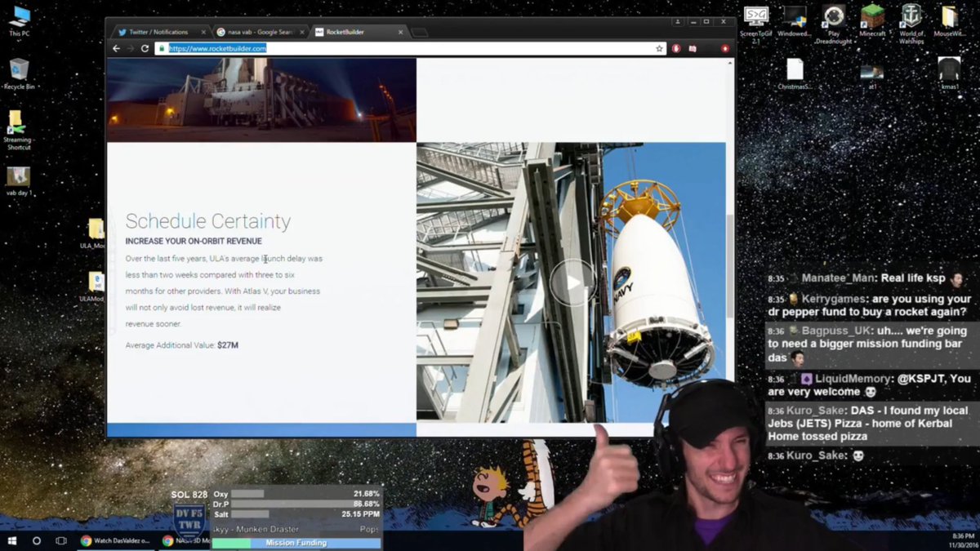Viewport: 980px width, 551px height.
Task: Click the 'INCREASE YOUR ON-ORBIT REVENUE' subheading
Action: pyautogui.click(x=194, y=242)
